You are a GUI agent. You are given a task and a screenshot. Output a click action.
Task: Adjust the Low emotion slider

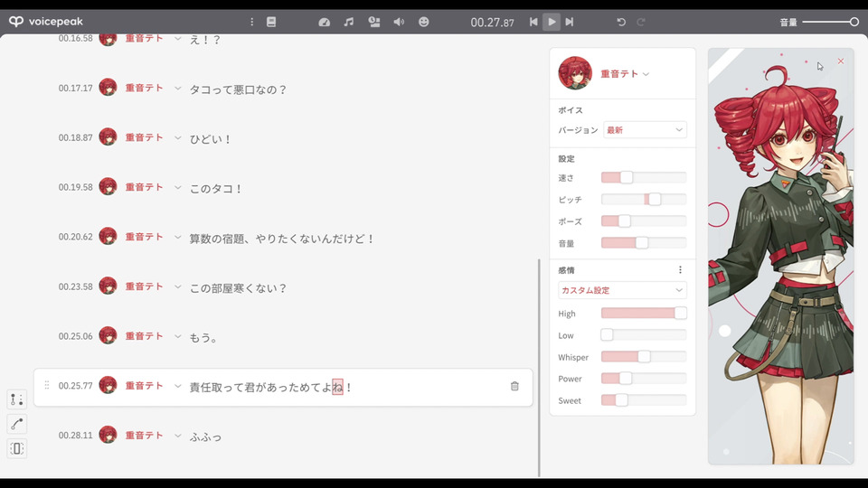644,334
